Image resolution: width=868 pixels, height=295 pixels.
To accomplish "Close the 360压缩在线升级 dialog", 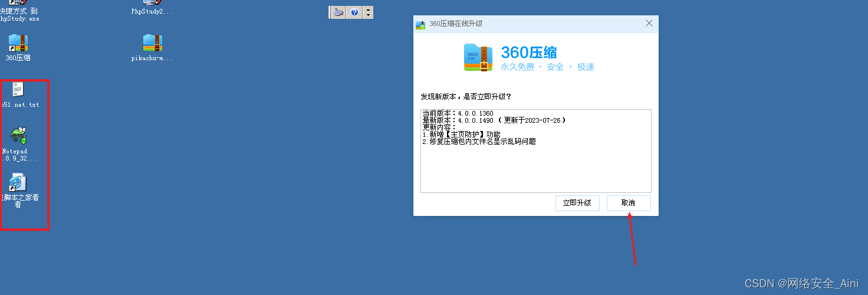I will click(649, 24).
